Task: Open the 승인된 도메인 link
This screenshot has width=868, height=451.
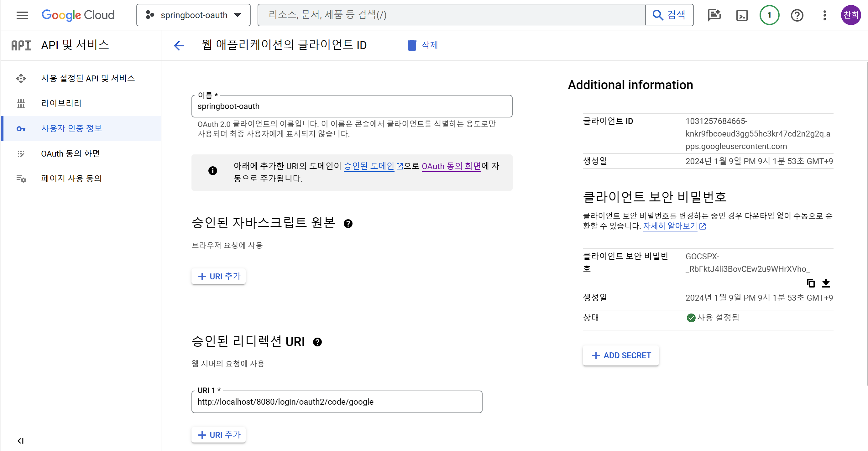Action: point(369,166)
